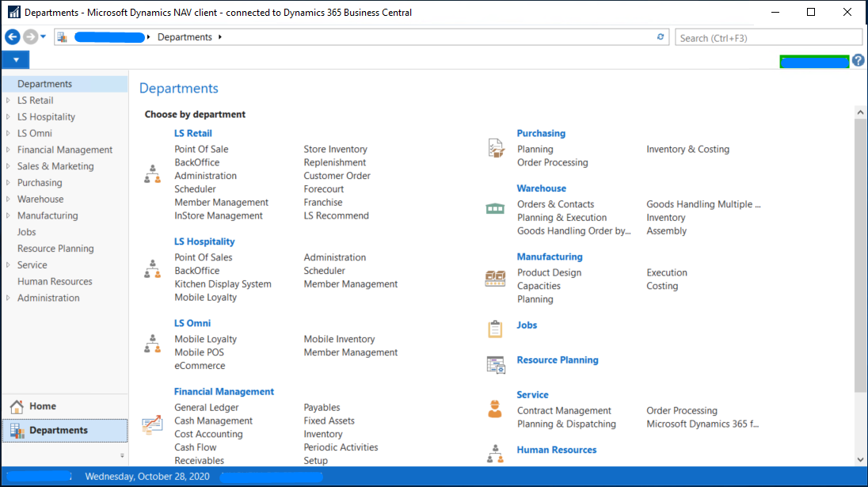868x487 pixels.
Task: Open the Purchasing heading link
Action: pos(541,133)
